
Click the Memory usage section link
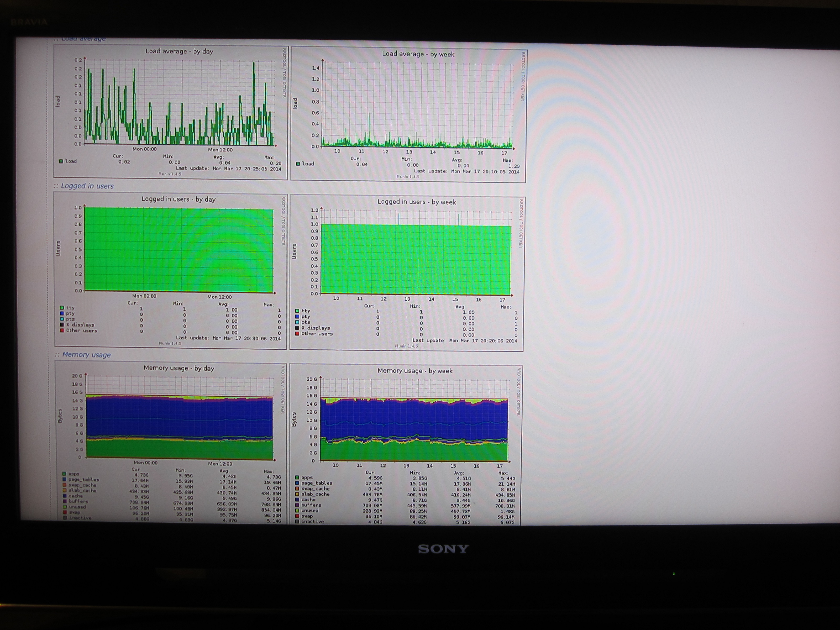click(87, 355)
